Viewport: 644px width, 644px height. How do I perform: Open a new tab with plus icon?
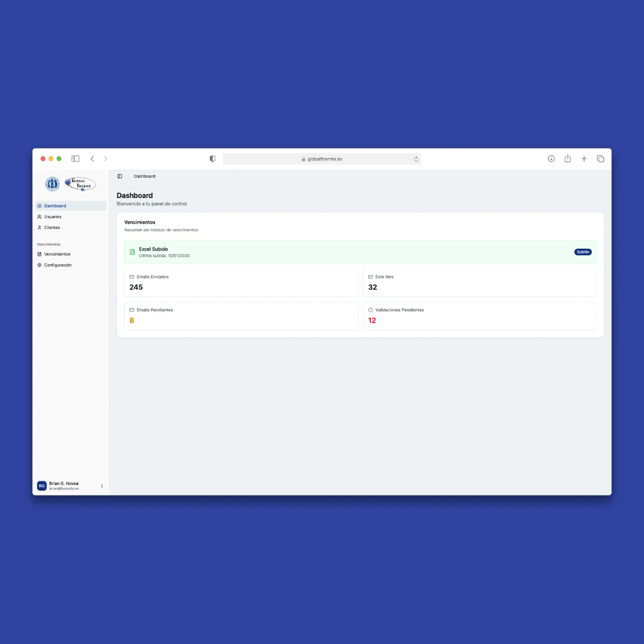[584, 159]
